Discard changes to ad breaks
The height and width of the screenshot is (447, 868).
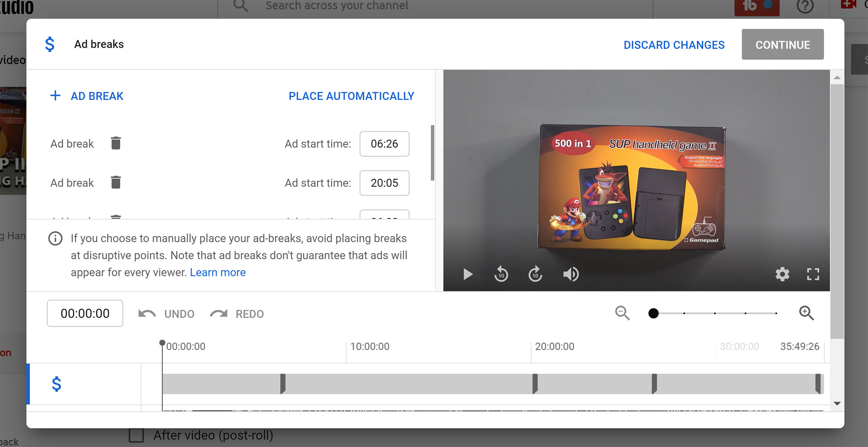click(674, 45)
